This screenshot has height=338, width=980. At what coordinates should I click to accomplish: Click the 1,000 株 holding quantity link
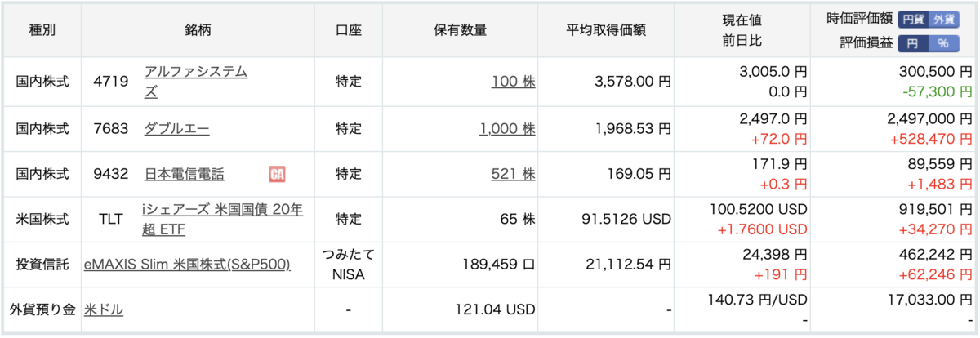(x=507, y=129)
